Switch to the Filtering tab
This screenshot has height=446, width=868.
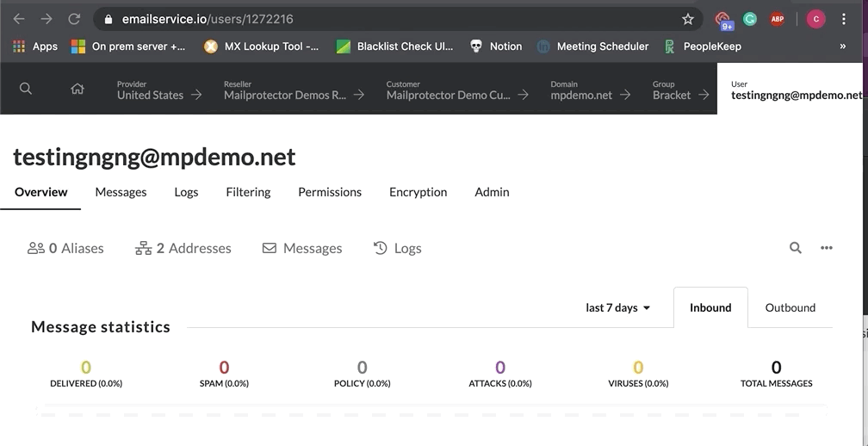(x=248, y=192)
